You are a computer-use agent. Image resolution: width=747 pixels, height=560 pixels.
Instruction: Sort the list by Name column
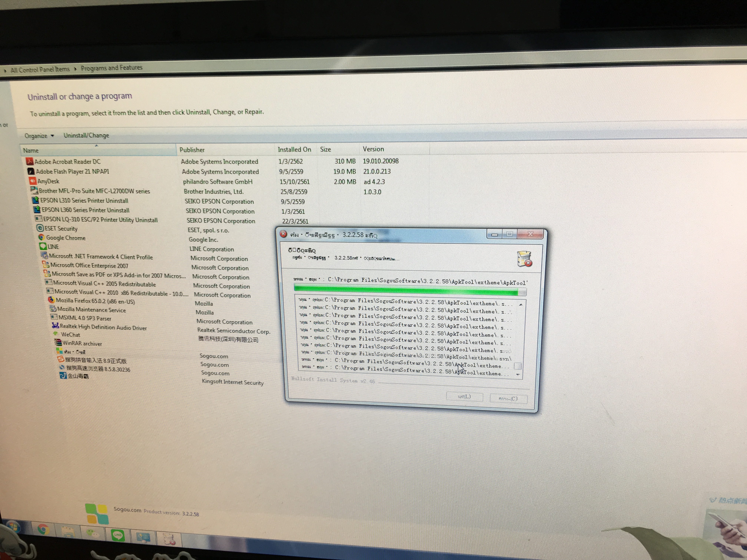[98, 150]
